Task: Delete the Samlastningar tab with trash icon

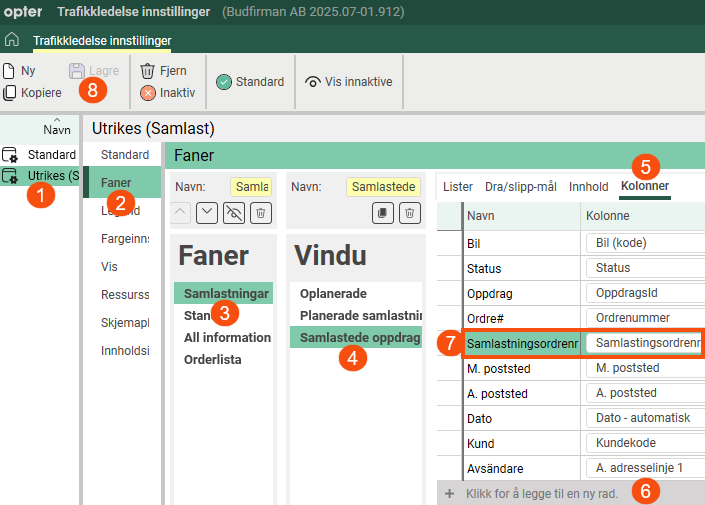Action: click(x=260, y=212)
